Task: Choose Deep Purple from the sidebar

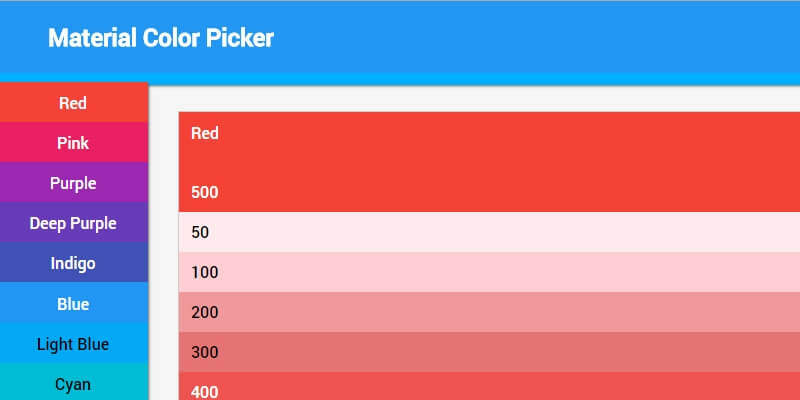Action: [x=73, y=223]
